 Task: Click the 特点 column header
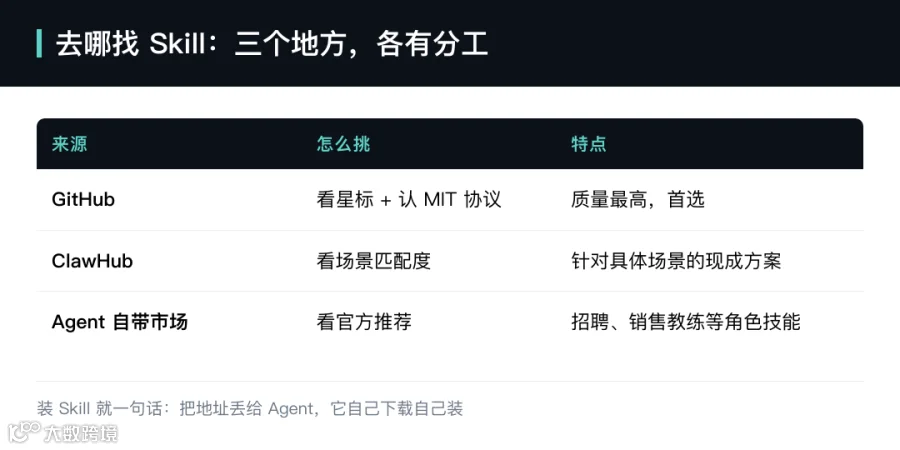[x=589, y=144]
